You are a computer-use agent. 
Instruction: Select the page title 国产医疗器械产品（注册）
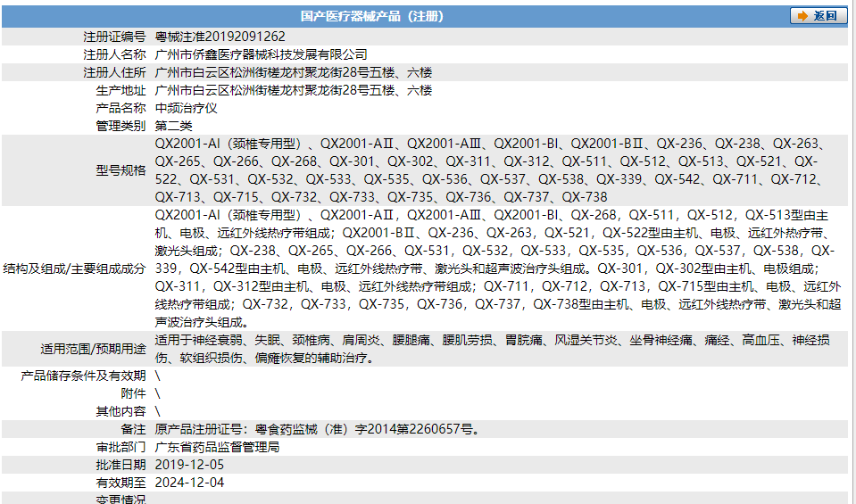(x=372, y=16)
